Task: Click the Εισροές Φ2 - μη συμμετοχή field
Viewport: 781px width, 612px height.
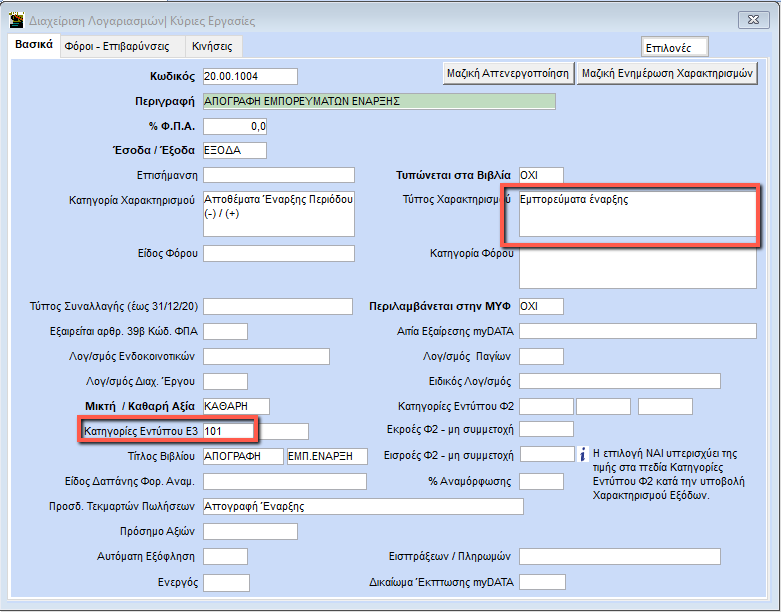Action: (547, 454)
